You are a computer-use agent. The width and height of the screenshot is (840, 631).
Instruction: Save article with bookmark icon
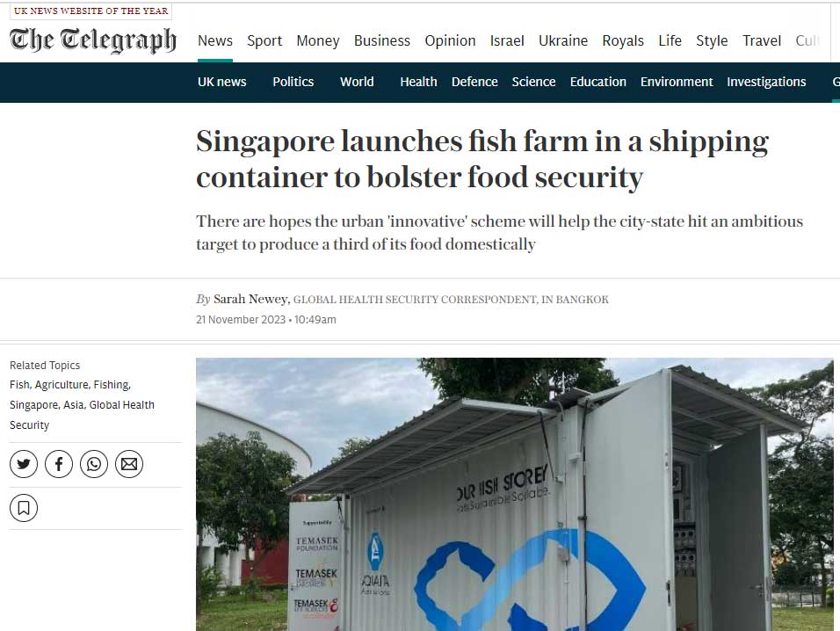24,508
